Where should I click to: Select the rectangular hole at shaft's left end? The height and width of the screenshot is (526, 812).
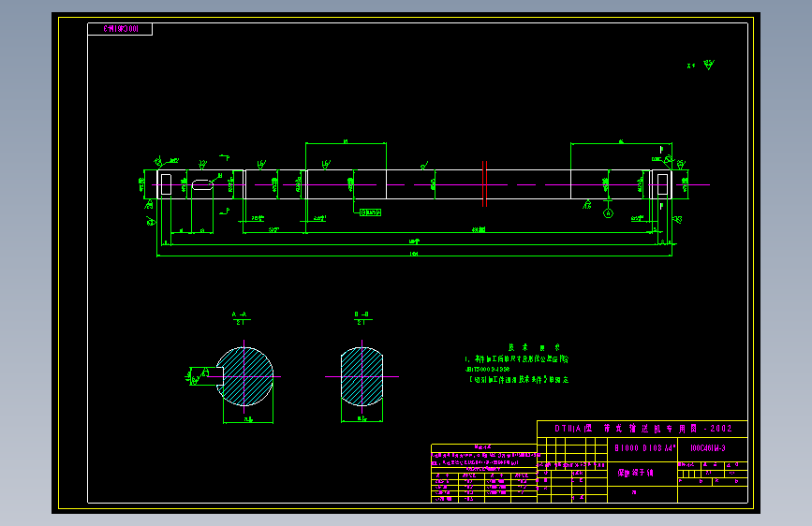pyautogui.click(x=166, y=184)
